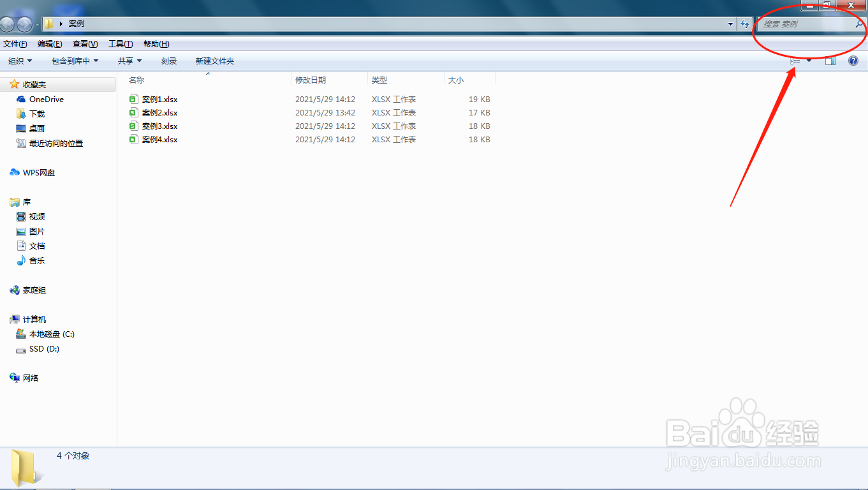Image resolution: width=868 pixels, height=490 pixels.
Task: Click the Forward navigation arrow button
Action: (24, 24)
